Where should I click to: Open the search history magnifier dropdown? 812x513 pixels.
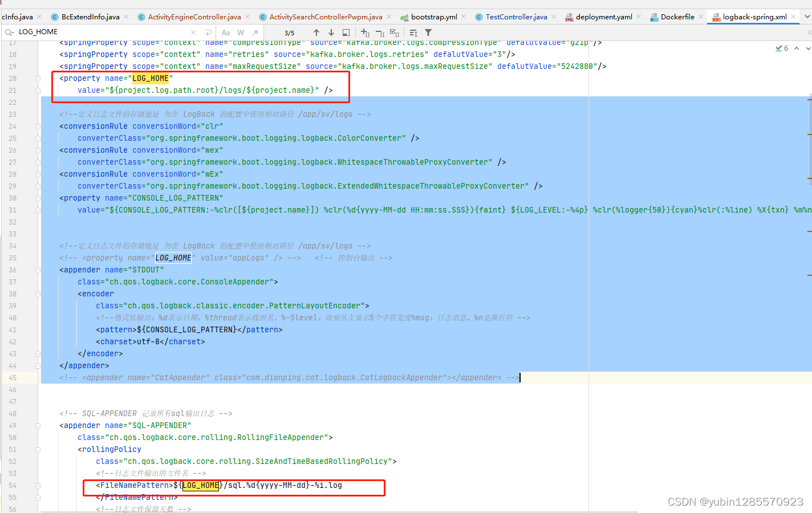point(9,32)
